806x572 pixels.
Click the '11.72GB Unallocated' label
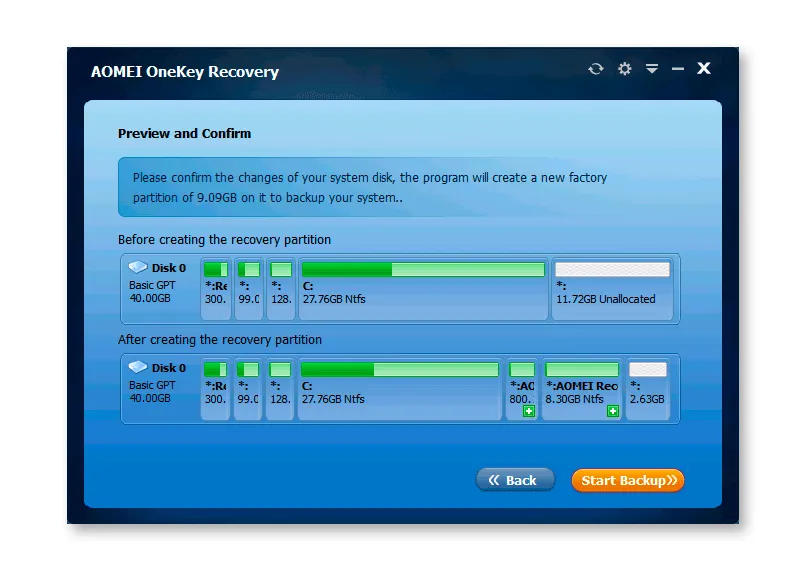click(x=606, y=299)
